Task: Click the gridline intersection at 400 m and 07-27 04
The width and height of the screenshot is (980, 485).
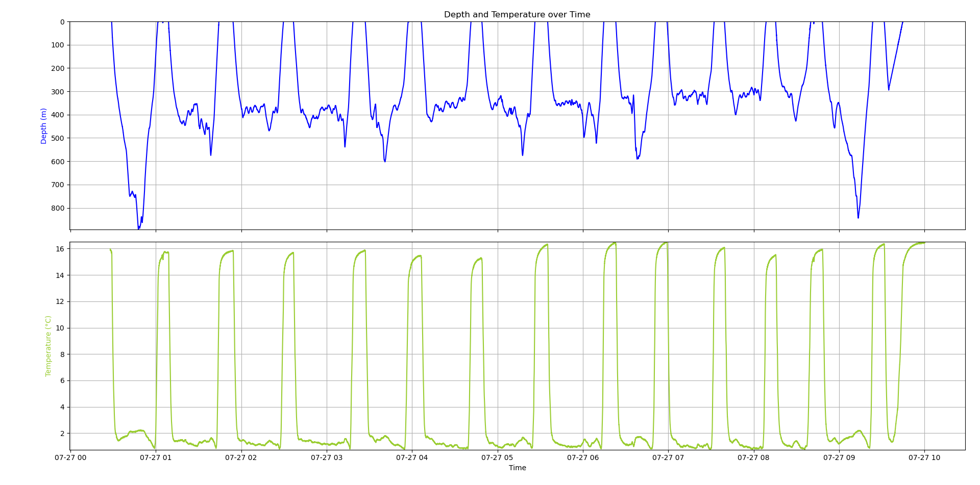Action: click(412, 115)
